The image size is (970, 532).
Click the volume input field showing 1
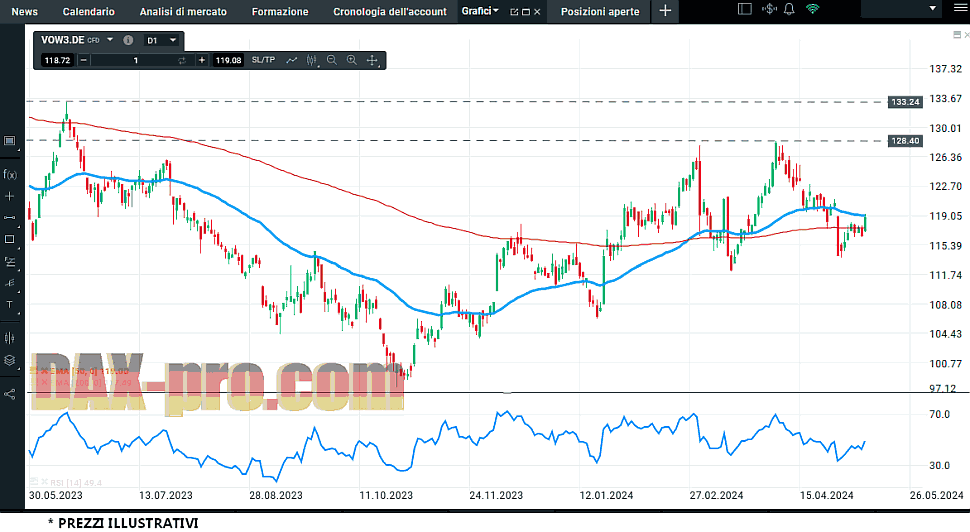point(135,60)
